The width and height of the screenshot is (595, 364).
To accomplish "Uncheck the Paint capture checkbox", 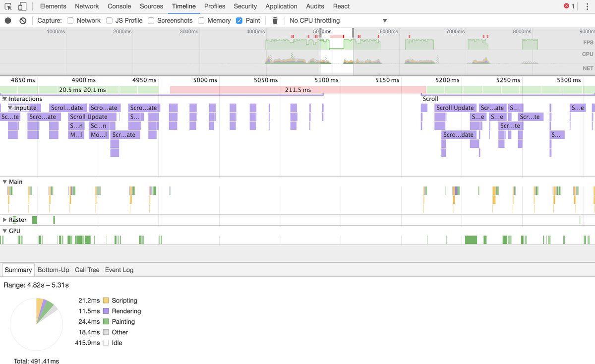I will click(x=239, y=20).
